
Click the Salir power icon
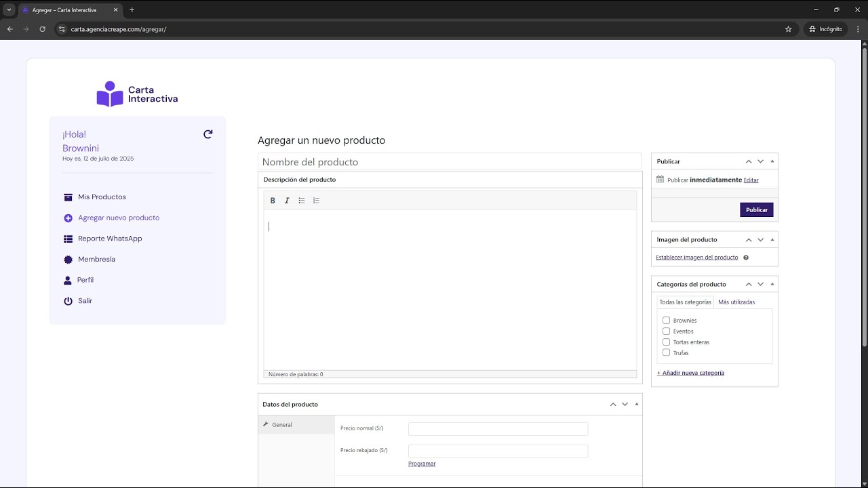(x=68, y=301)
